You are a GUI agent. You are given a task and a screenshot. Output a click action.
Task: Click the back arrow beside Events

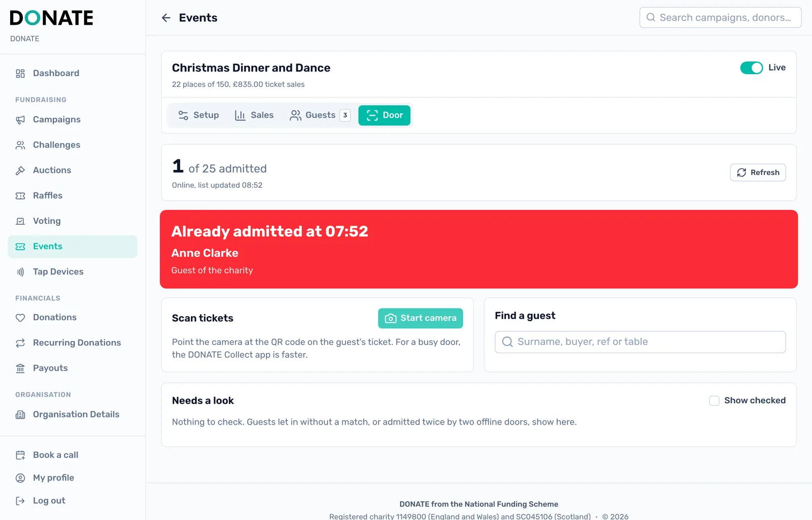click(166, 18)
